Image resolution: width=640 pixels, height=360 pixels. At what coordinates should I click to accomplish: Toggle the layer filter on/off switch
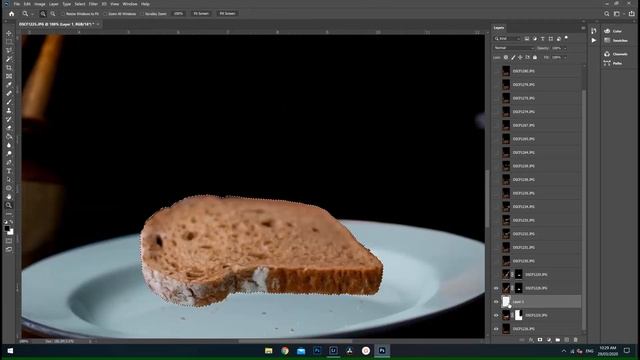click(566, 38)
